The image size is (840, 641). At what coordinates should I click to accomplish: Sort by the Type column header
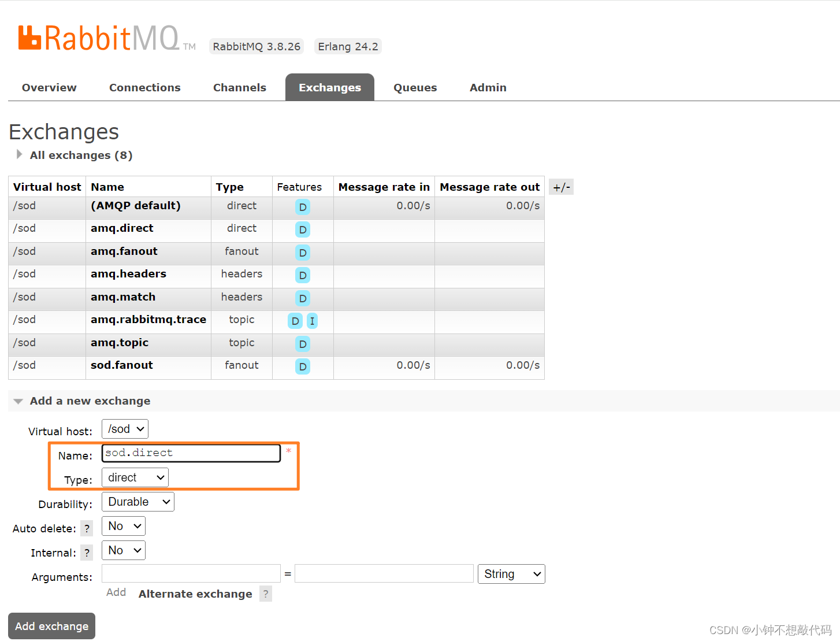point(230,187)
